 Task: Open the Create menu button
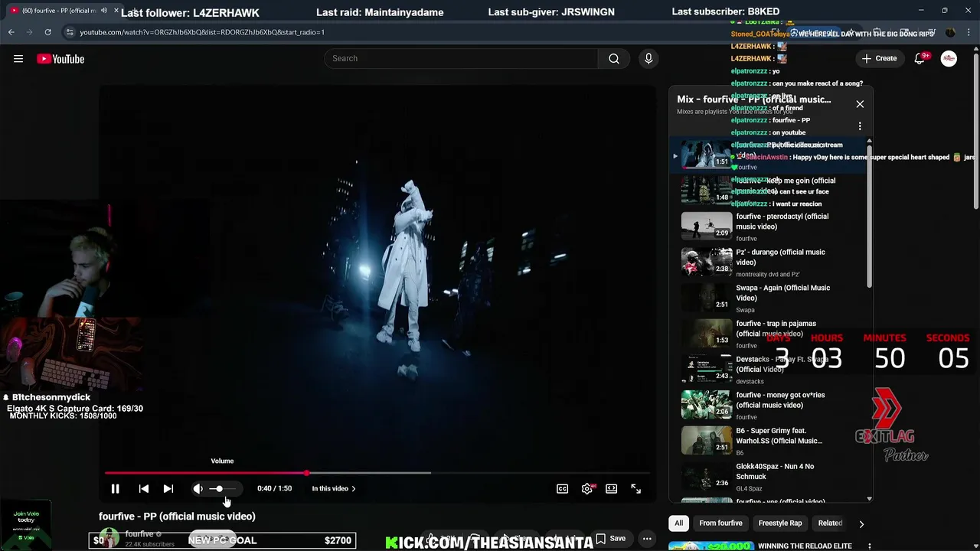pos(879,59)
